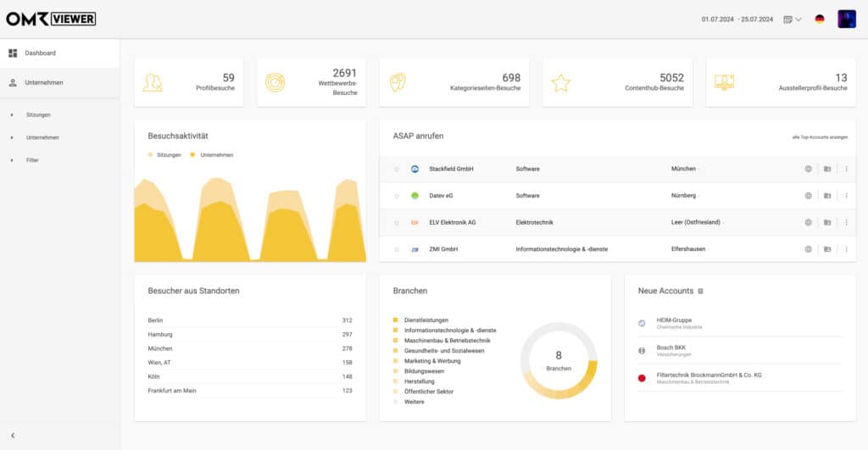The height and width of the screenshot is (450, 868).
Task: Click the Contenthub-Besuche star icon
Action: (560, 82)
